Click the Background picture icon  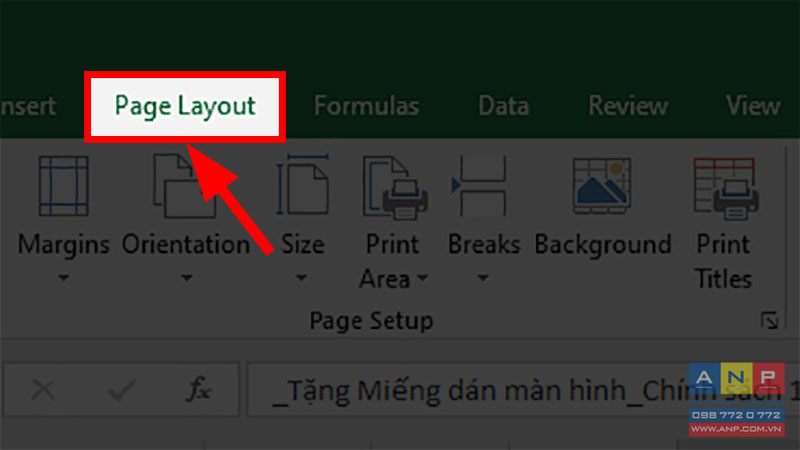click(602, 185)
